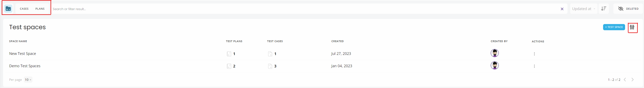The image size is (644, 88).
Task: Click creator avatar for New Test Space
Action: coord(495,53)
